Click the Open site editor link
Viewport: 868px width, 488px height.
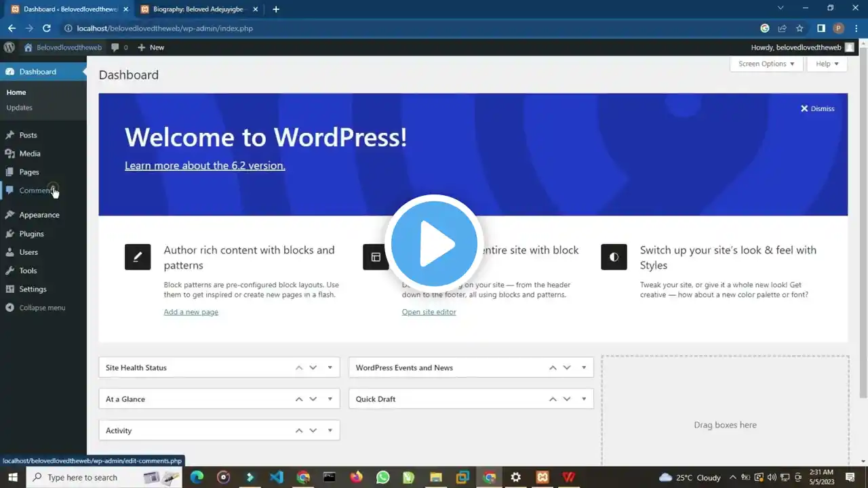click(429, 312)
